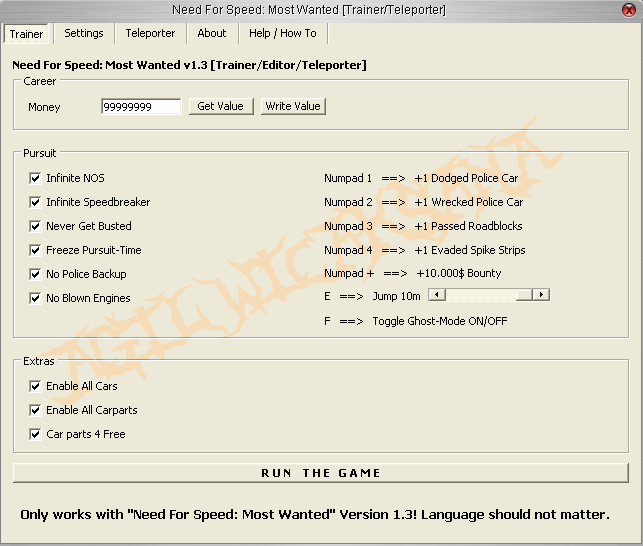Viewport: 643px width, 546px height.
Task: Open the Teleporter tab
Action: pos(150,33)
